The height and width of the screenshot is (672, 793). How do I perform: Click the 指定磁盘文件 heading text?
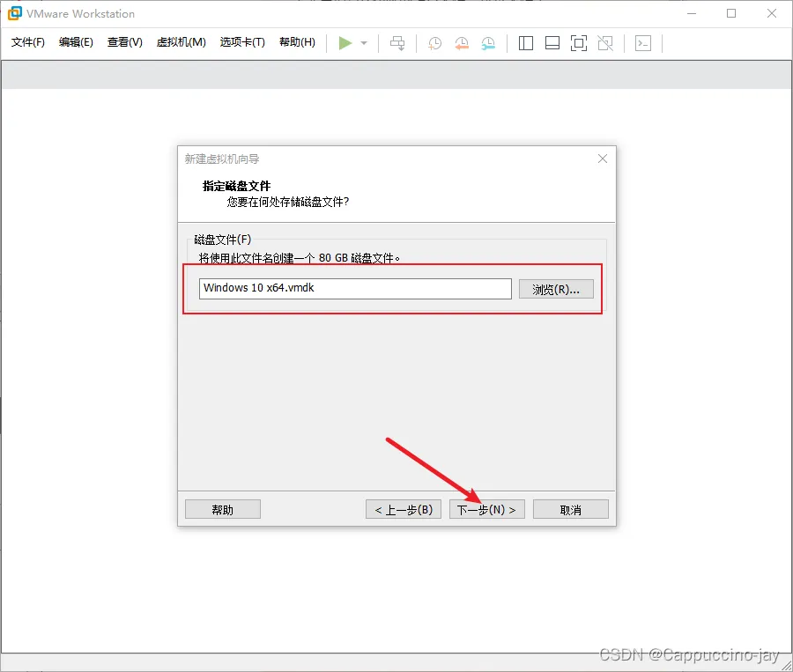coord(236,186)
